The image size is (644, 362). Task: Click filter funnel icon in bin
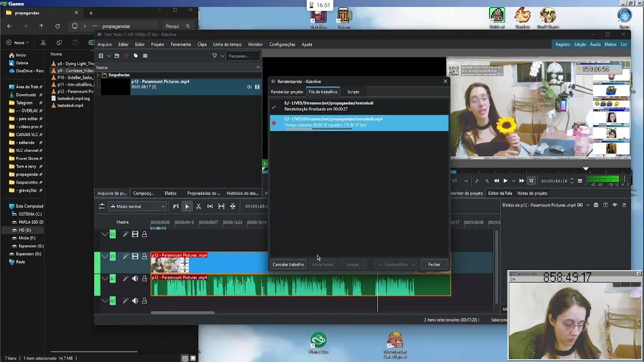214,56
